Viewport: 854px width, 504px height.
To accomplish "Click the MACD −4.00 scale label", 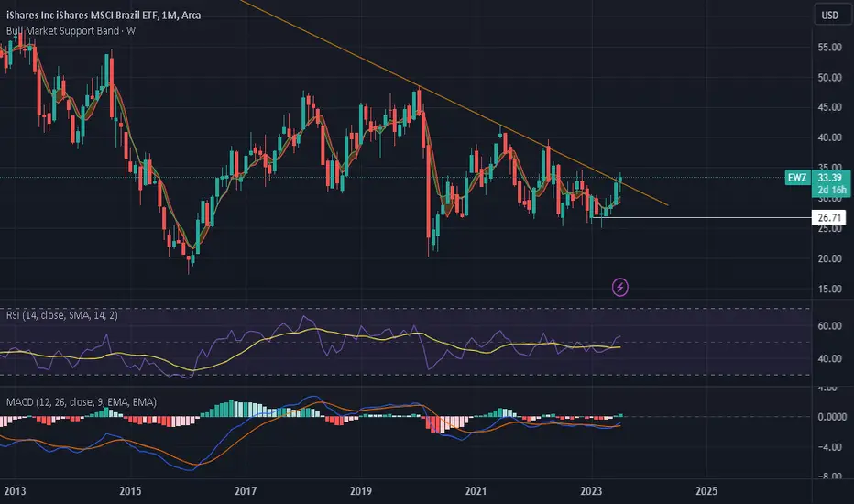I will 829,447.
